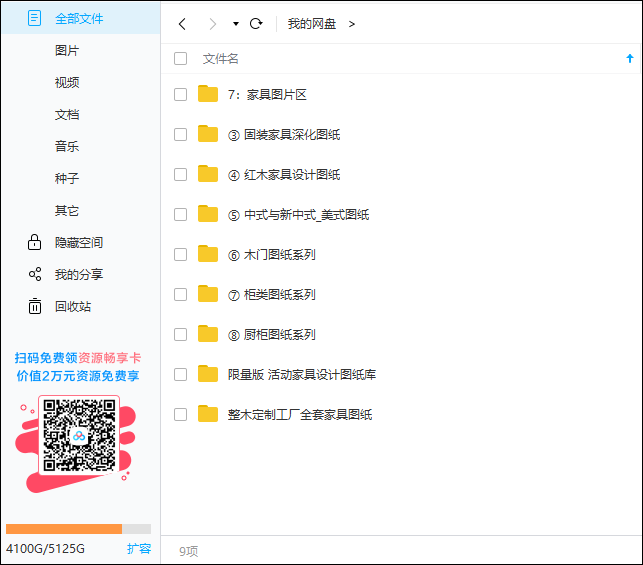
Task: Open the folder named ⑤ 中式与新中式_美式图纸
Action: tap(299, 214)
